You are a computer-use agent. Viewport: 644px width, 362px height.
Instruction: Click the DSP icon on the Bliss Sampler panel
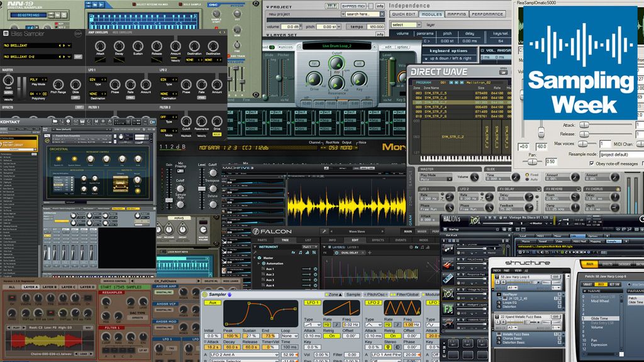[x=77, y=34]
